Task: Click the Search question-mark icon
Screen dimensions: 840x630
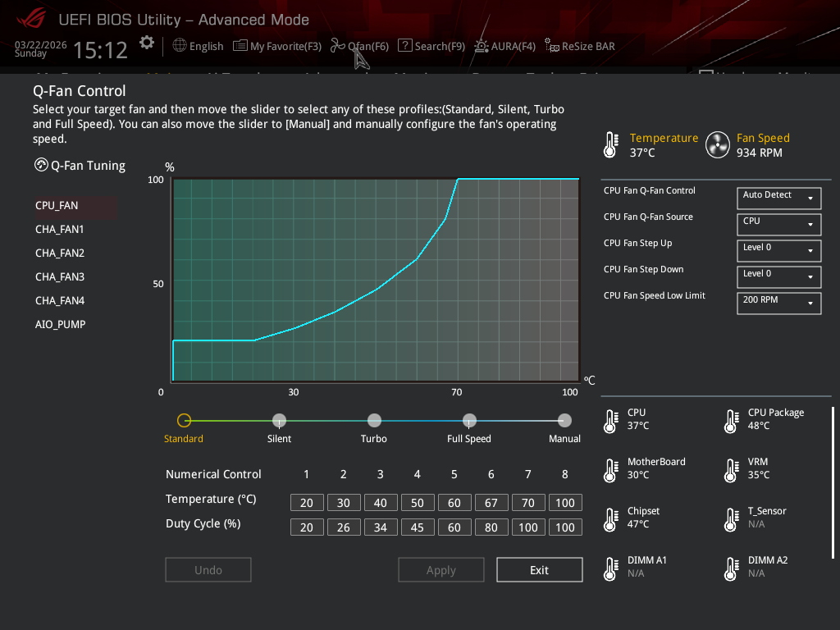Action: (405, 46)
